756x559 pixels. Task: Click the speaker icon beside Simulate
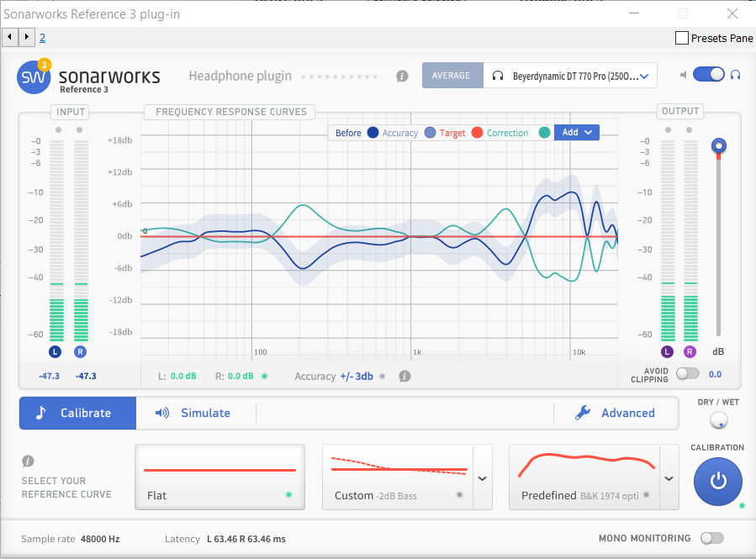coord(162,413)
